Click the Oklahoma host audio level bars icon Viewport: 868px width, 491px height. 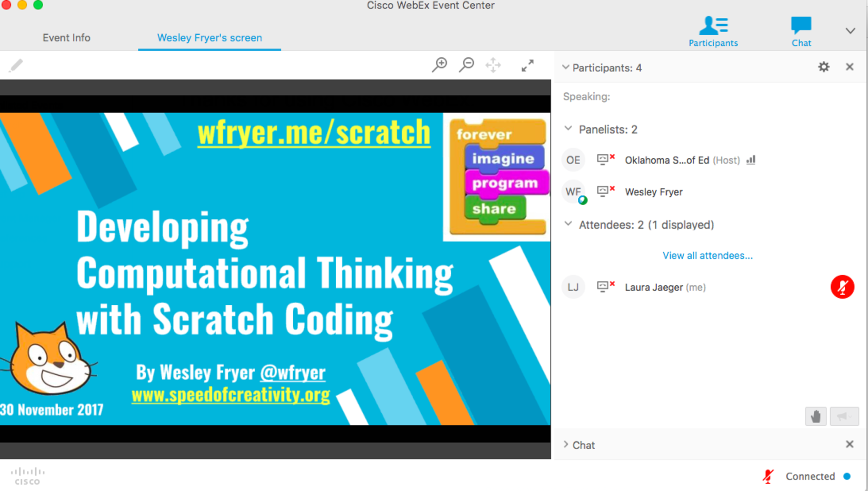pos(751,160)
